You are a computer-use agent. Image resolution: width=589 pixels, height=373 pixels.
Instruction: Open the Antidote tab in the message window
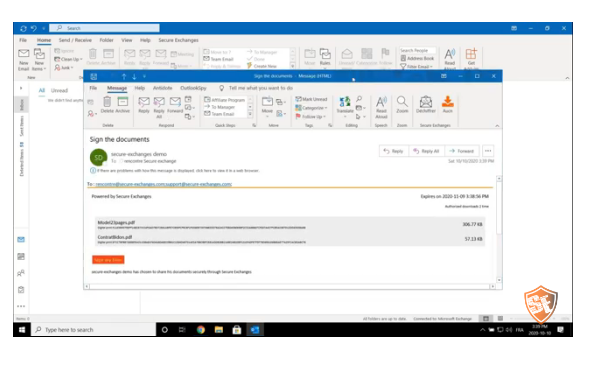(162, 88)
